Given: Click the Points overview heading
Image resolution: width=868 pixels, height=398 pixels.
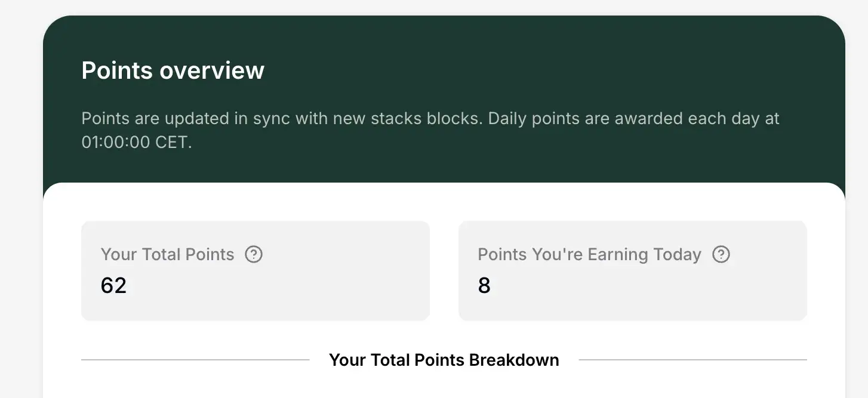Looking at the screenshot, I should 173,70.
